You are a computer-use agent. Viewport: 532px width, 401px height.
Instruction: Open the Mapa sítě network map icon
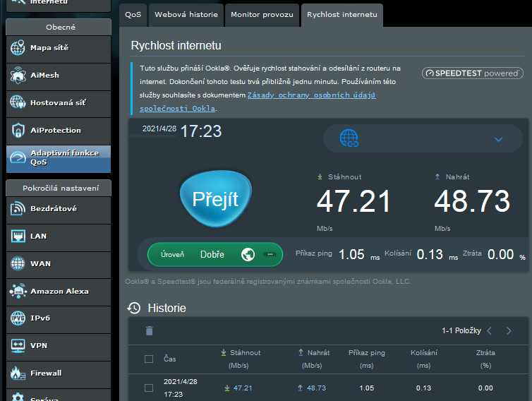click(18, 48)
